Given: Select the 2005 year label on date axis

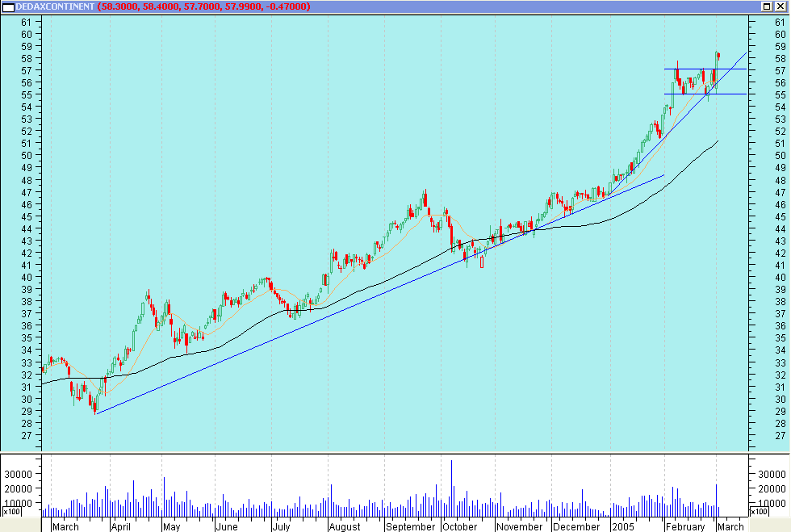Looking at the screenshot, I should pyautogui.click(x=622, y=526).
